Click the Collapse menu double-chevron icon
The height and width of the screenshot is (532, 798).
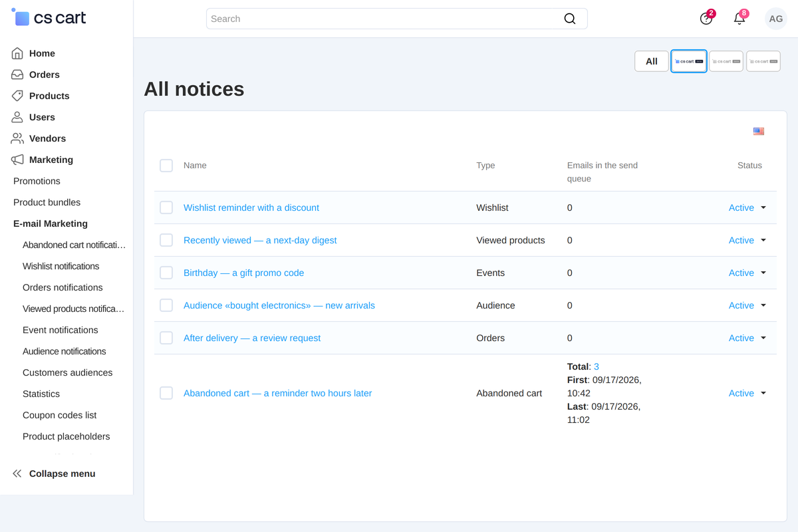click(17, 473)
